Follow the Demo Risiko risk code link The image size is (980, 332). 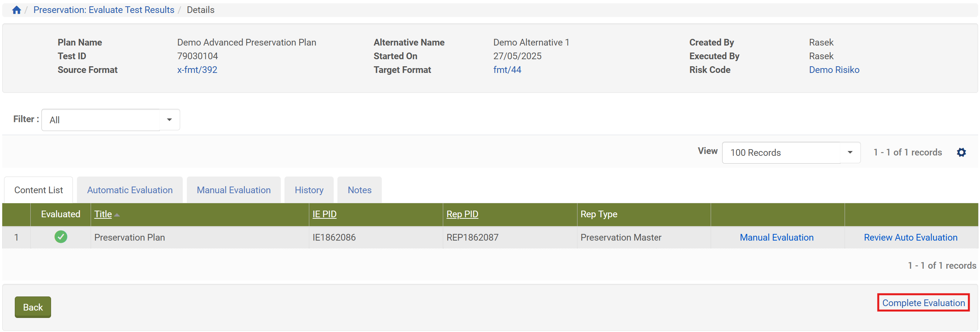click(834, 70)
